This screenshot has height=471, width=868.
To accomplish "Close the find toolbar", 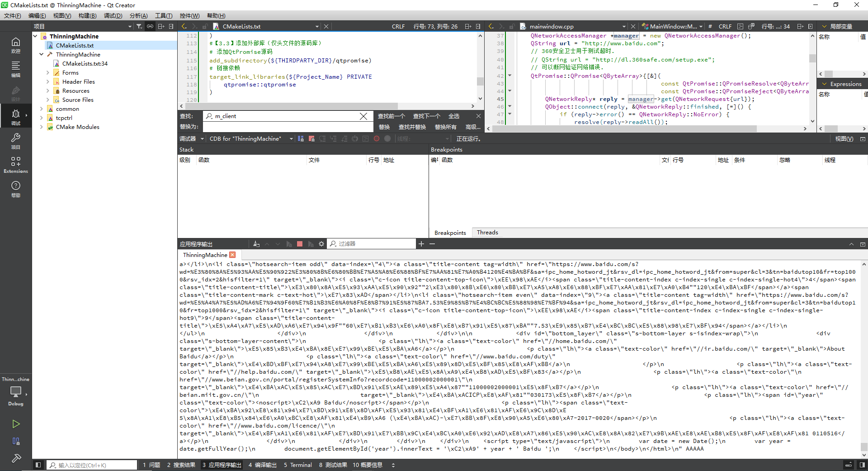I will pyautogui.click(x=478, y=116).
